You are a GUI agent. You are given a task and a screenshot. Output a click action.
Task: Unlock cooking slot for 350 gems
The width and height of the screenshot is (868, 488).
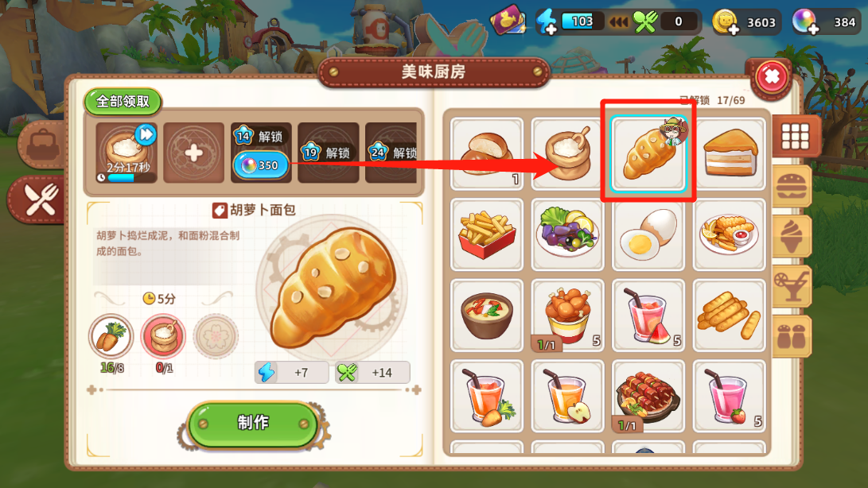click(x=261, y=165)
